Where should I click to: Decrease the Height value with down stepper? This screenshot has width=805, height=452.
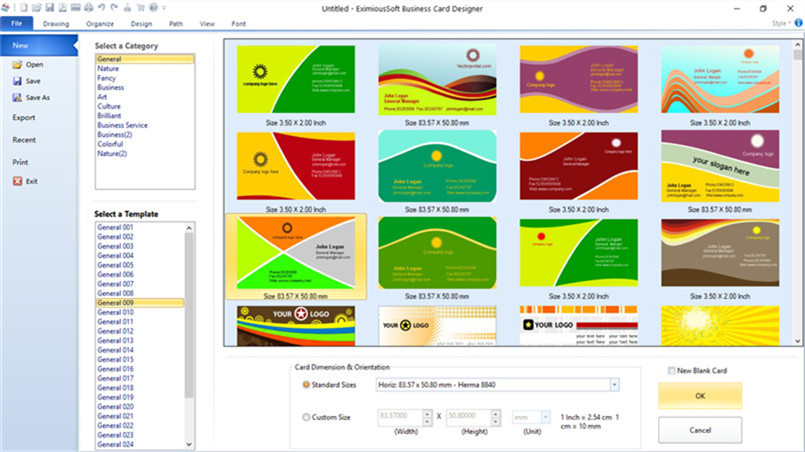[x=495, y=421]
